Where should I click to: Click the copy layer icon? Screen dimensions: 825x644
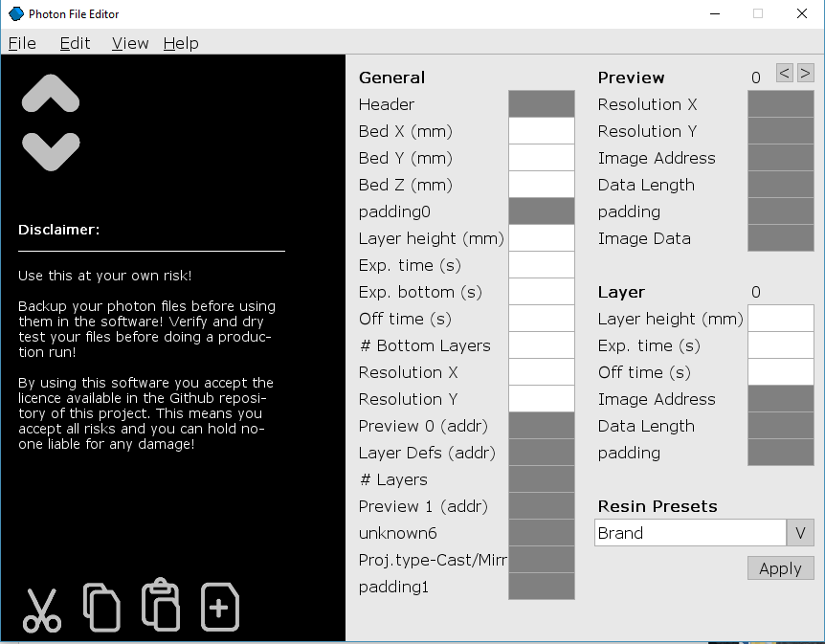[100, 606]
